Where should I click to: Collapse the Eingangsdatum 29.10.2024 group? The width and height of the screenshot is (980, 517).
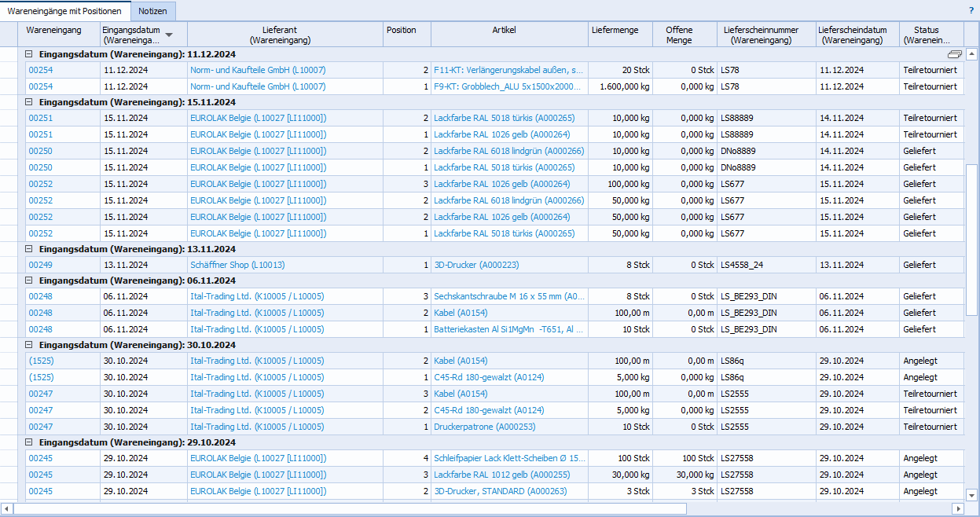tap(30, 442)
